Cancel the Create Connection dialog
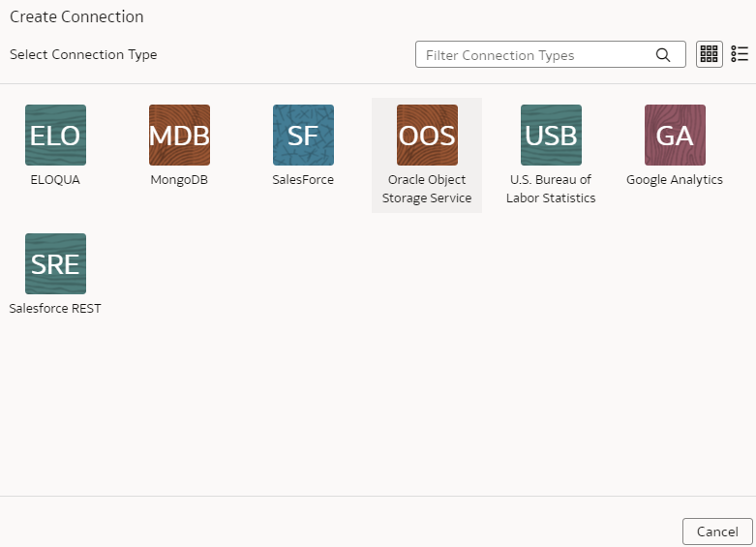This screenshot has width=756, height=547. click(x=717, y=532)
